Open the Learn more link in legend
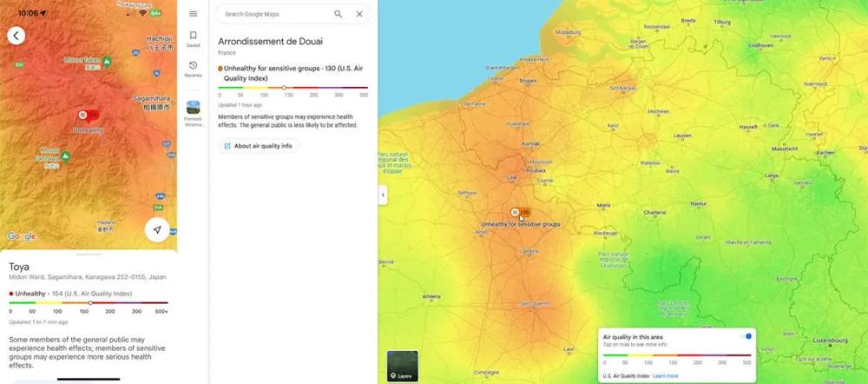 [666, 376]
